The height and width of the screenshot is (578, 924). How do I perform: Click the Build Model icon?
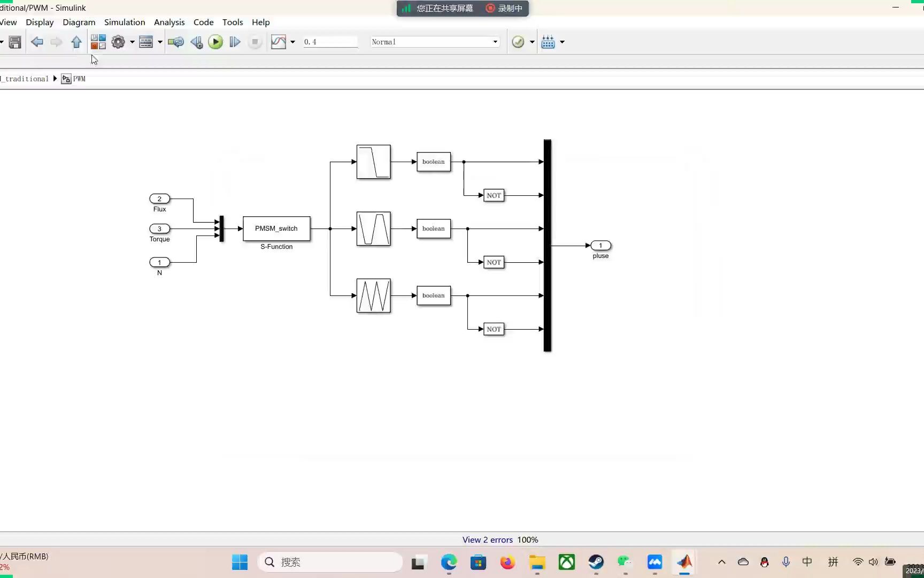tap(548, 42)
